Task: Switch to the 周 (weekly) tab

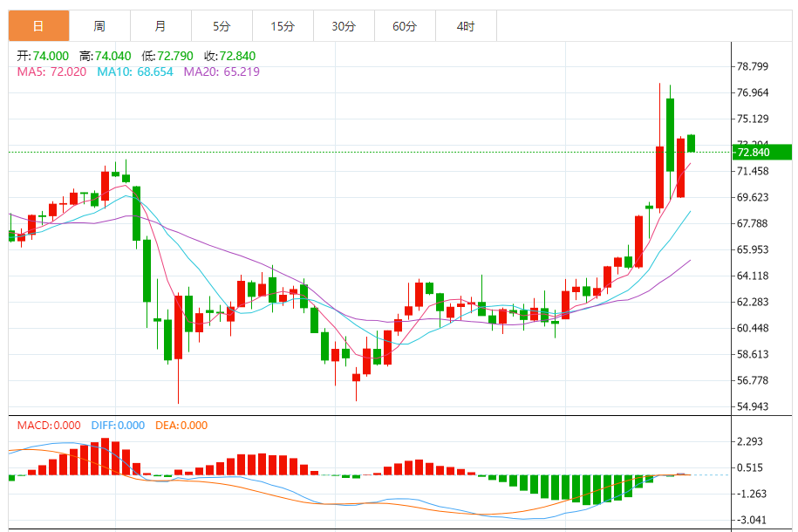Action: pos(99,26)
